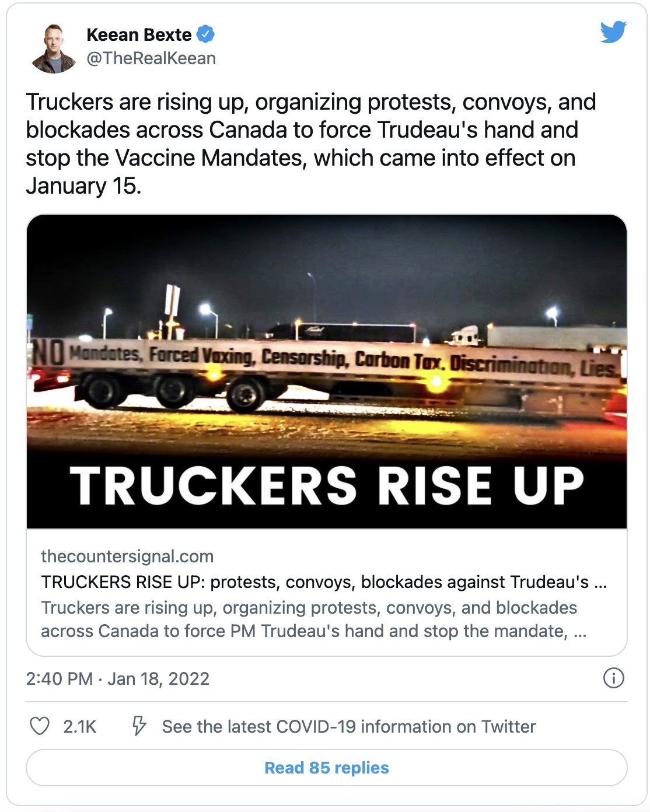Click the Twitter bird logo
The width and height of the screenshot is (650, 812).
[x=613, y=32]
